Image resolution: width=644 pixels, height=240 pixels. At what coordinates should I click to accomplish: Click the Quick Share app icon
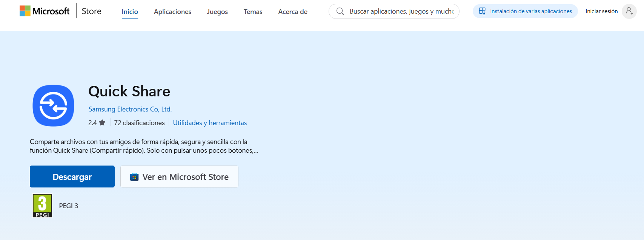(x=53, y=105)
